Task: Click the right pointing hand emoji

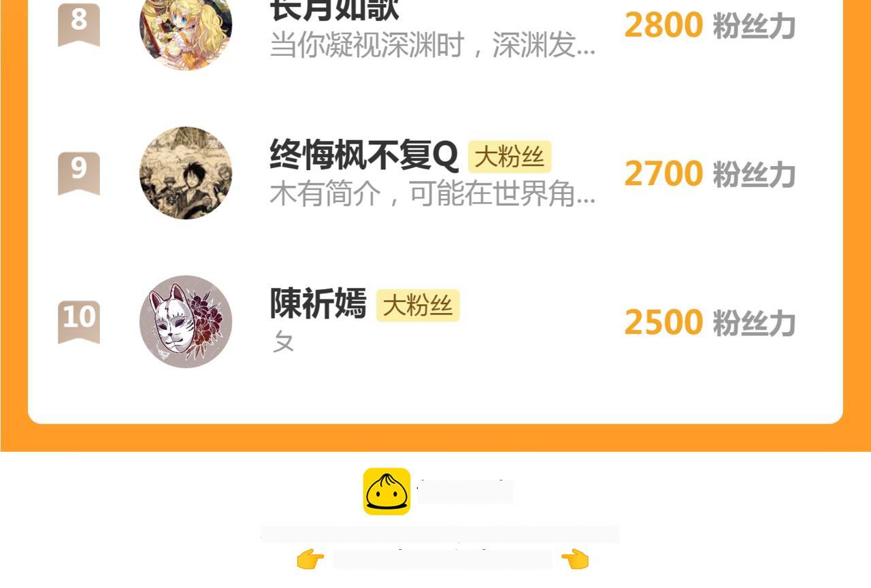Action: coord(575,559)
